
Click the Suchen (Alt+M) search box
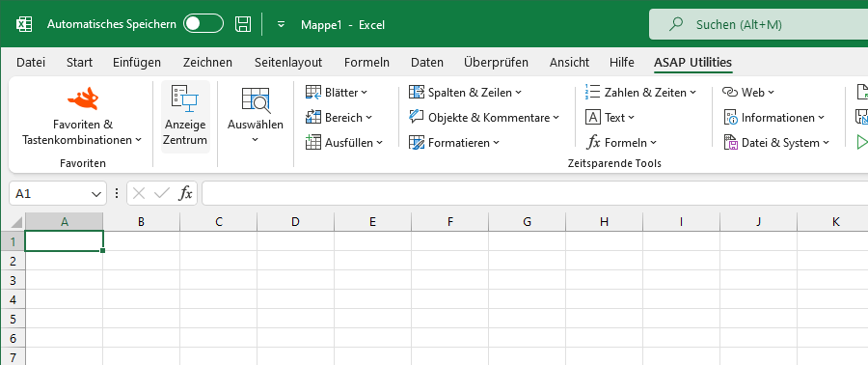(x=758, y=24)
